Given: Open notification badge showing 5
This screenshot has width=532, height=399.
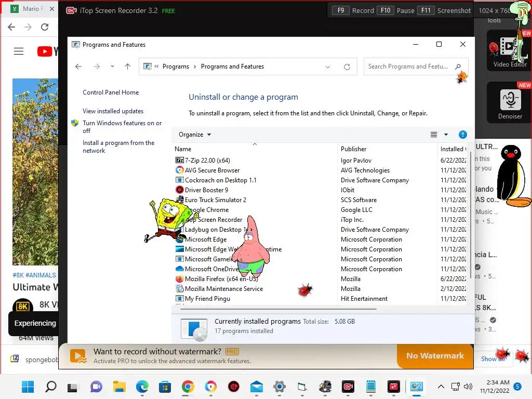Looking at the screenshot, I should click(x=517, y=387).
